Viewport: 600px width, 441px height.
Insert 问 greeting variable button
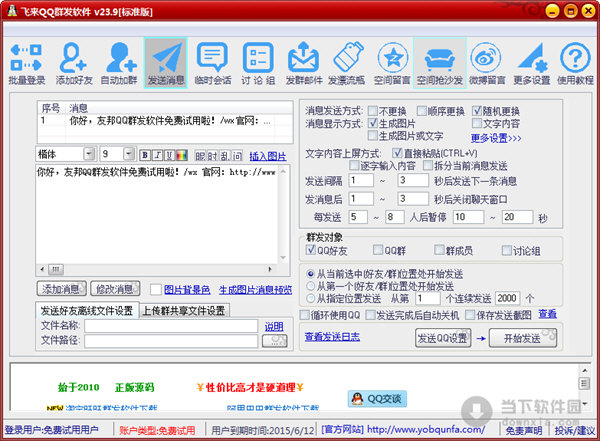coord(237,155)
